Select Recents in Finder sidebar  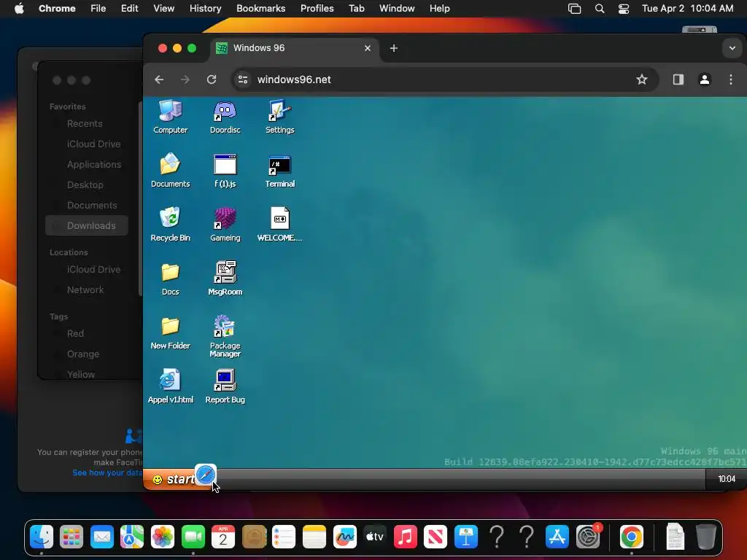click(85, 124)
